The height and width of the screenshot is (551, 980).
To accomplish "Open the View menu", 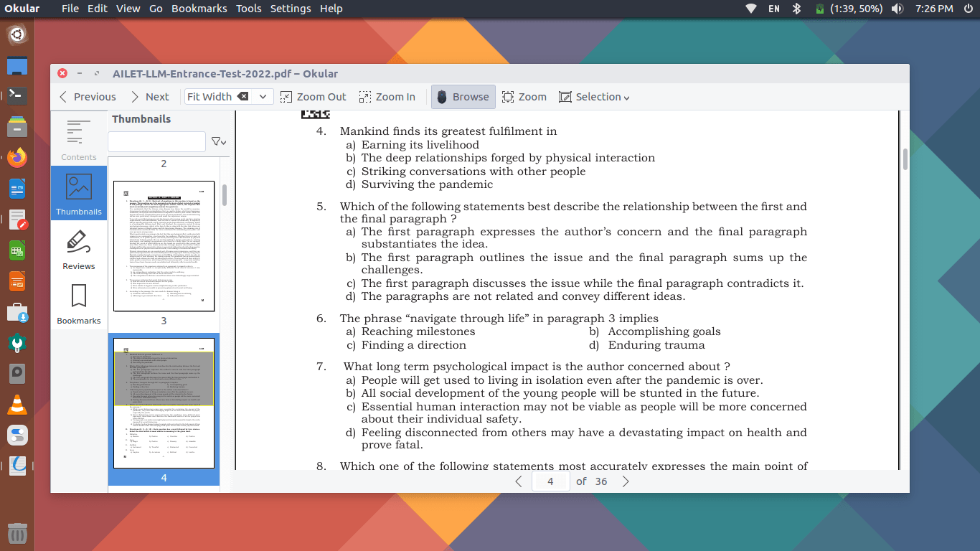I will coord(128,9).
